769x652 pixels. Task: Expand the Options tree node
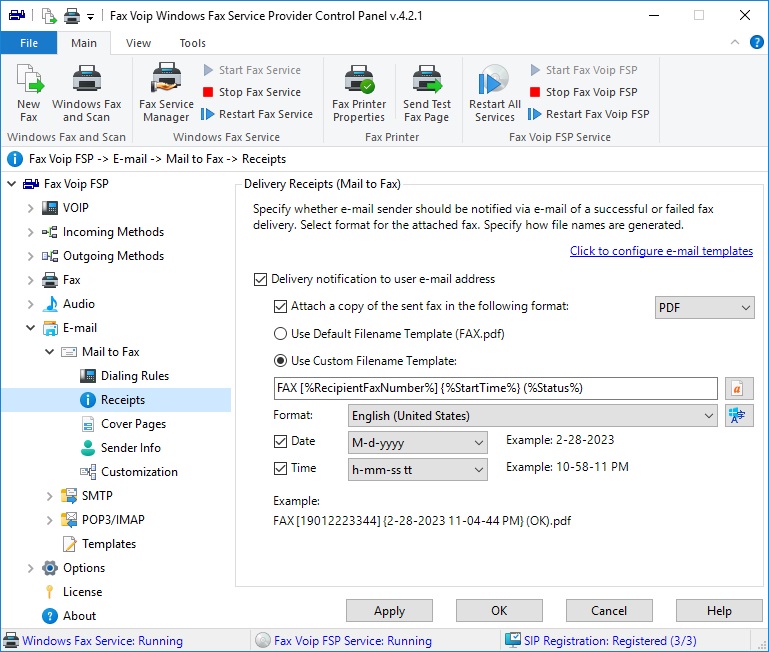(30, 569)
